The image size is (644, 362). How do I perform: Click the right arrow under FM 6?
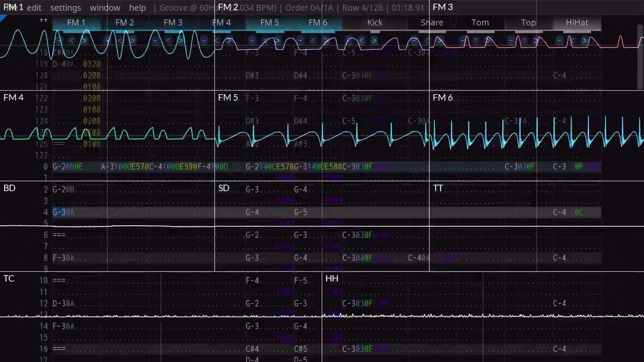point(325,40)
